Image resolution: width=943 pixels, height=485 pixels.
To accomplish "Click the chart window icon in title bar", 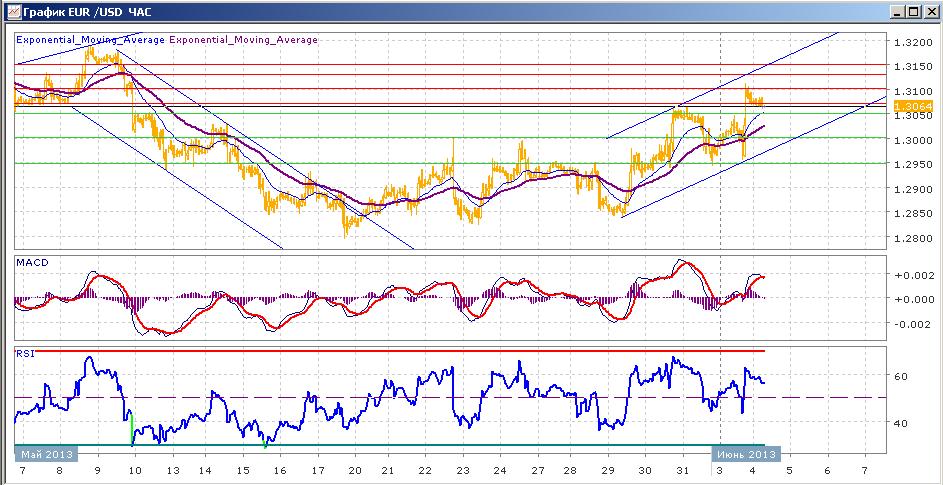I will point(13,11).
